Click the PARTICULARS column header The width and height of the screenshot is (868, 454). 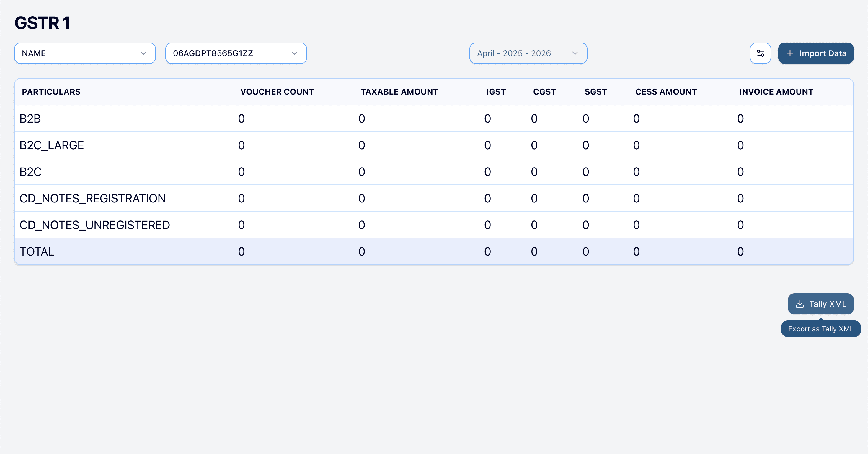[51, 91]
